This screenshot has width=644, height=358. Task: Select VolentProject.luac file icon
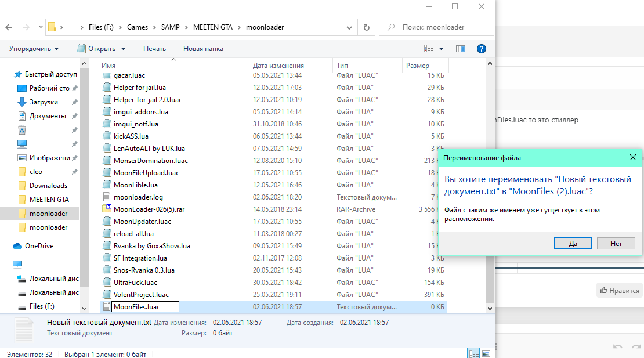[107, 294]
